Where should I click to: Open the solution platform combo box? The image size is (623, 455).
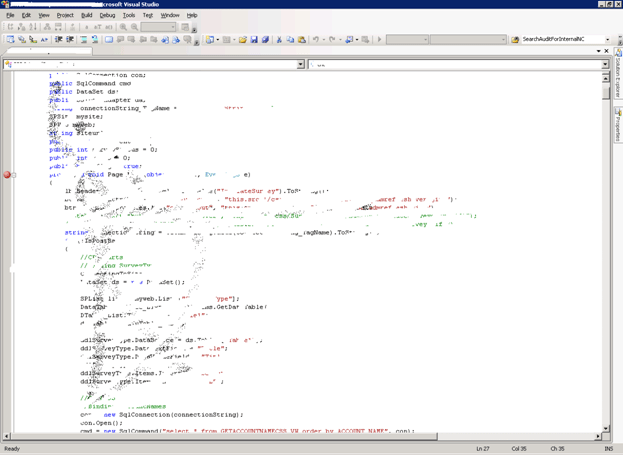(x=468, y=39)
